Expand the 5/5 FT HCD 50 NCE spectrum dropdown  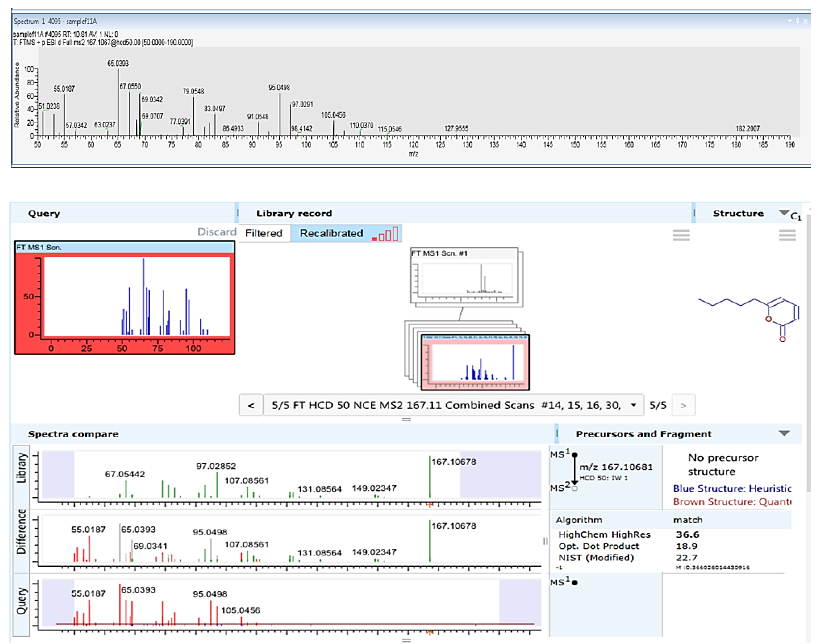tap(633, 405)
